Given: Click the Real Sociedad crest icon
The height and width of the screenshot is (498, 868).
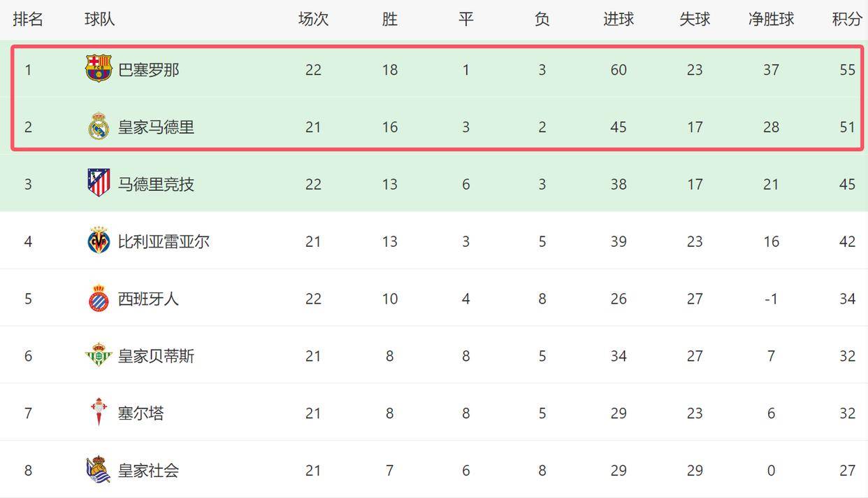Looking at the screenshot, I should coord(99,469).
